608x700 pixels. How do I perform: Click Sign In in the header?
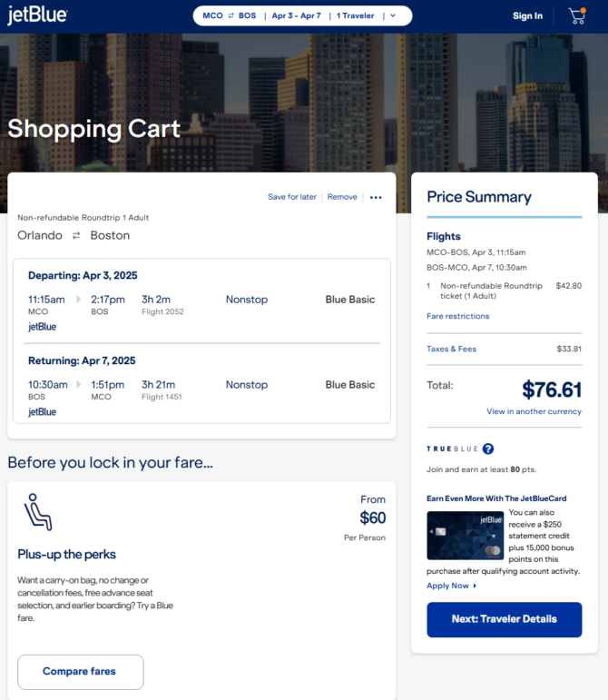pos(528,16)
